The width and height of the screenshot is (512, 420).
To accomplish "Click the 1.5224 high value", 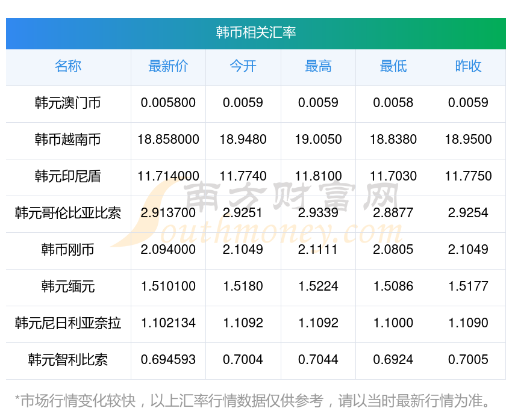I will pos(318,286).
